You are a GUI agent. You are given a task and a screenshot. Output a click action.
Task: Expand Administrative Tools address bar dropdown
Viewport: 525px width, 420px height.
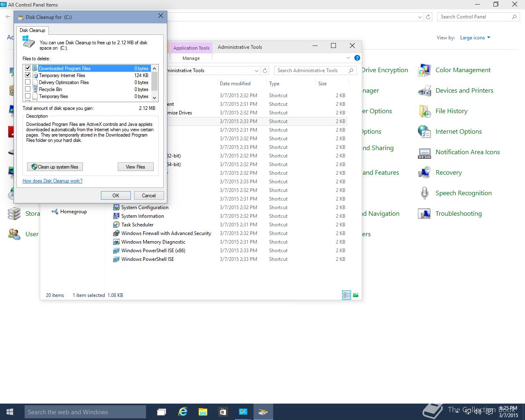[x=257, y=71]
